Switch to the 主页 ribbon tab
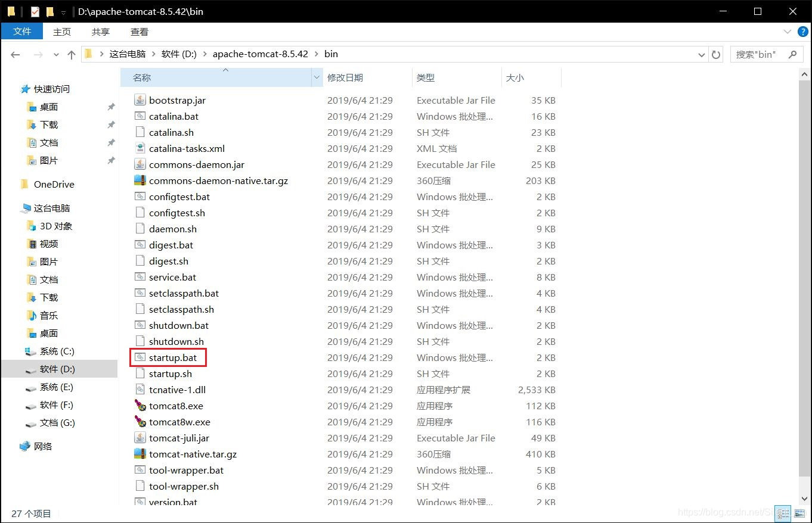The width and height of the screenshot is (812, 523). [x=62, y=32]
